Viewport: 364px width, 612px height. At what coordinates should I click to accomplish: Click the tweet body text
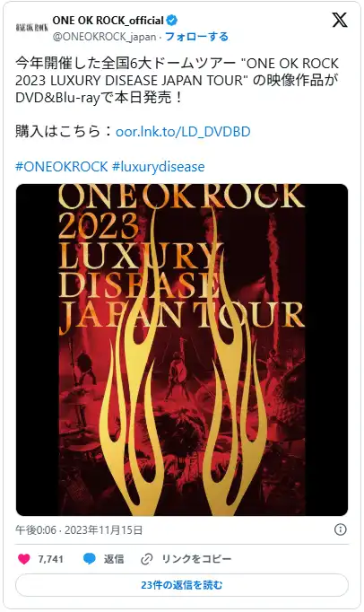click(x=178, y=81)
